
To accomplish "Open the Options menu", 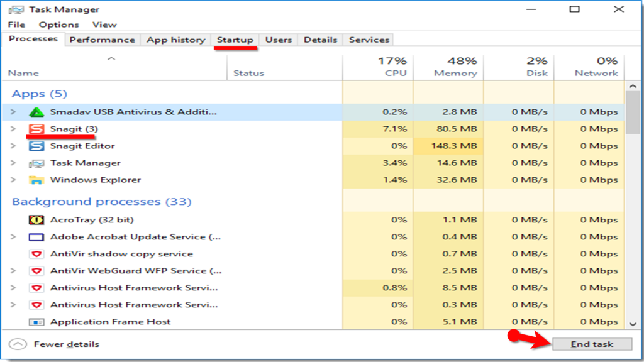I will click(58, 25).
